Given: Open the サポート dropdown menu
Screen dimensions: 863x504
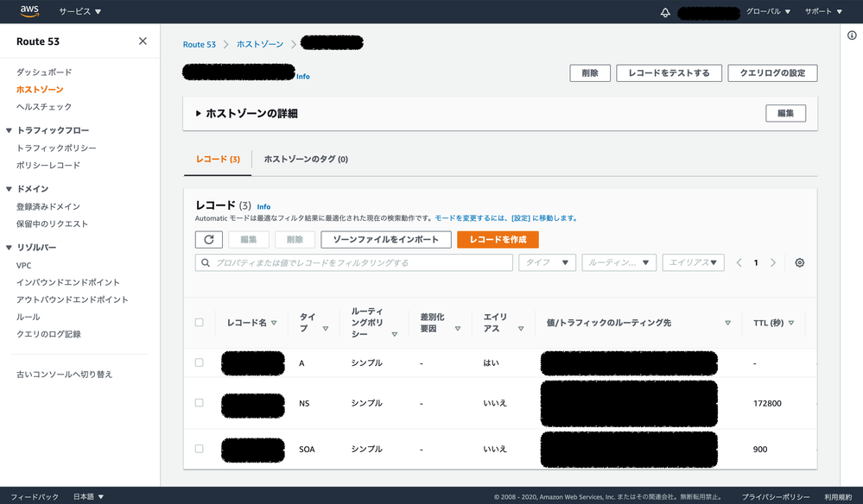Looking at the screenshot, I should (x=823, y=11).
